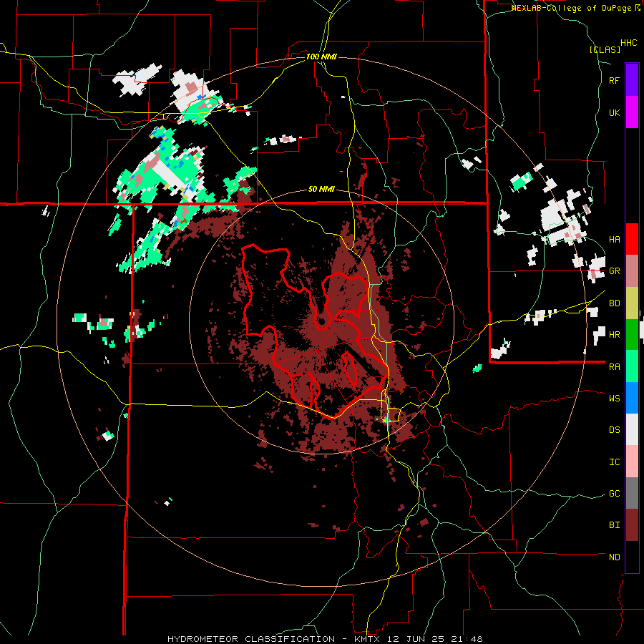This screenshot has height=644, width=644.
Task: Click the red HA color swatch in legend
Action: (x=632, y=239)
